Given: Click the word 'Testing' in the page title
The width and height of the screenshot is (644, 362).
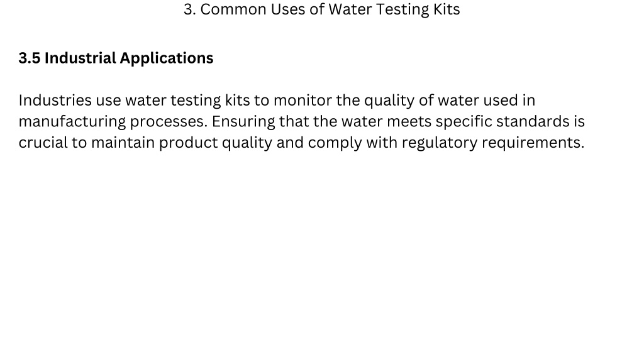Looking at the screenshot, I should 402,10.
